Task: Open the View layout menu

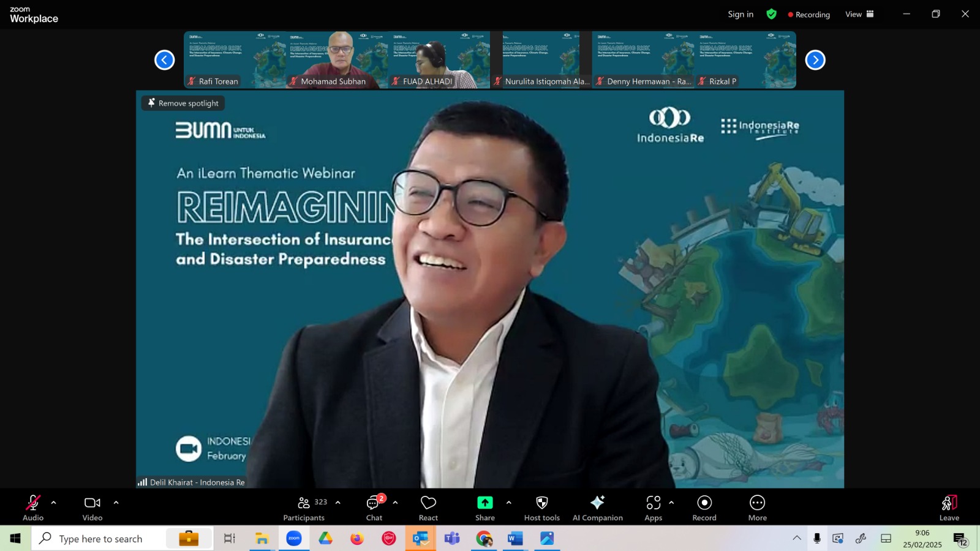Action: pos(859,14)
